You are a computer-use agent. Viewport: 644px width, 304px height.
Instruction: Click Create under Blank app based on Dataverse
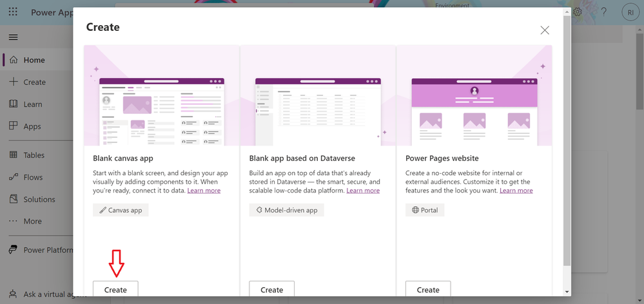pyautogui.click(x=272, y=290)
